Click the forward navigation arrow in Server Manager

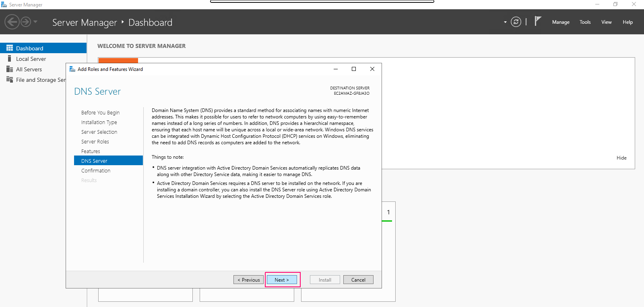[26, 22]
